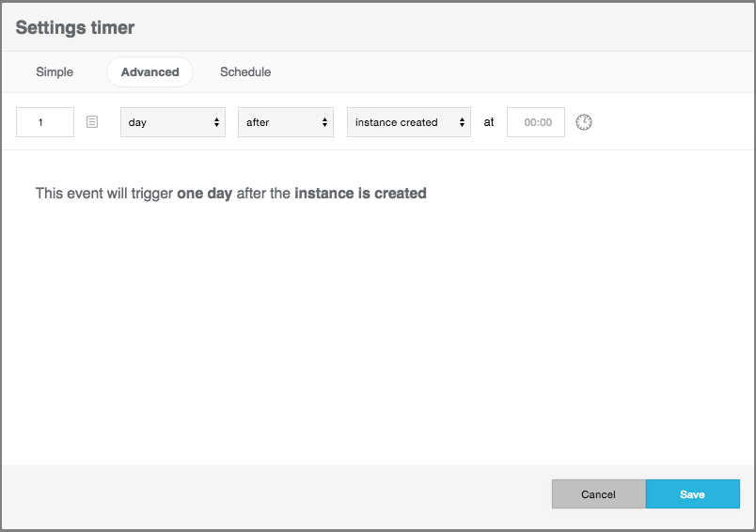This screenshot has height=532, width=756.
Task: Focus the number input containing 1
Action: point(45,122)
